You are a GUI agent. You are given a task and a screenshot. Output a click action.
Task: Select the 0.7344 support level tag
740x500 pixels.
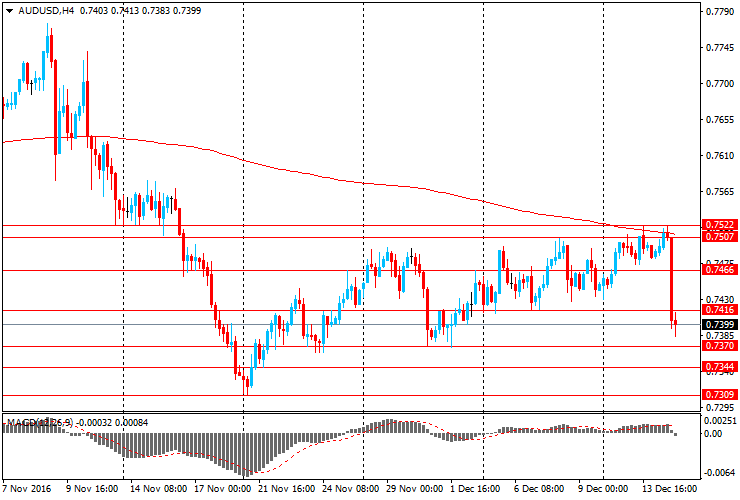point(720,367)
